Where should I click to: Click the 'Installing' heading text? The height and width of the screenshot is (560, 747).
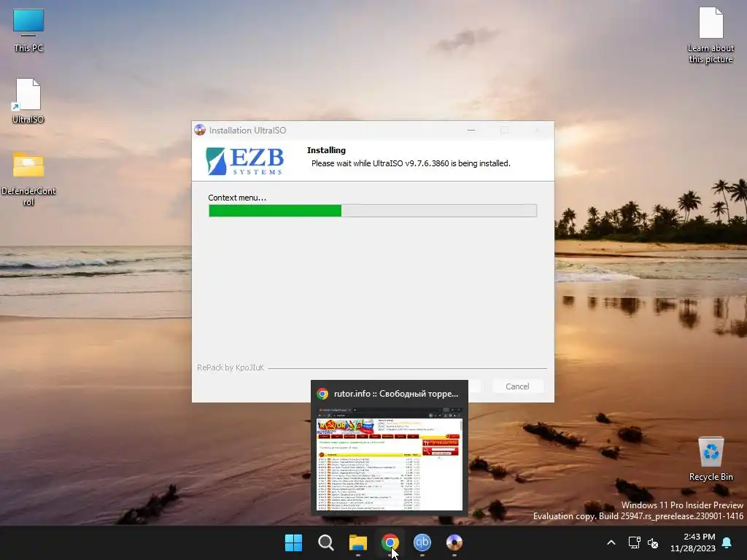[326, 150]
